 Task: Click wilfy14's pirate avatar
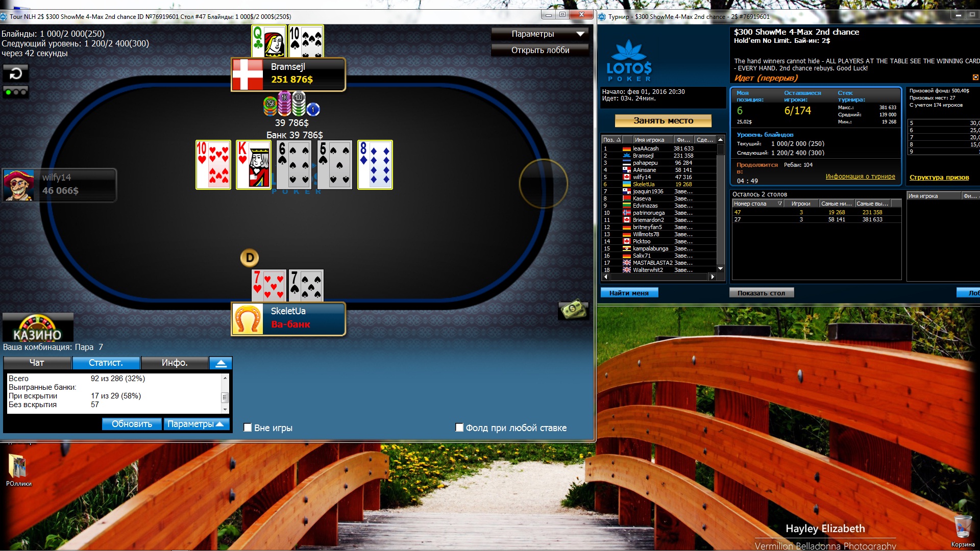click(19, 185)
